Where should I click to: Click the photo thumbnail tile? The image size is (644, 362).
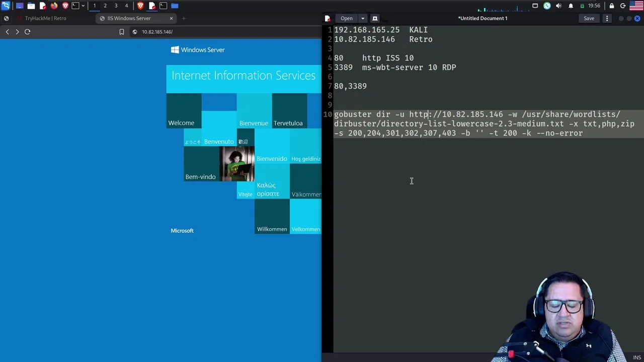coord(236,163)
